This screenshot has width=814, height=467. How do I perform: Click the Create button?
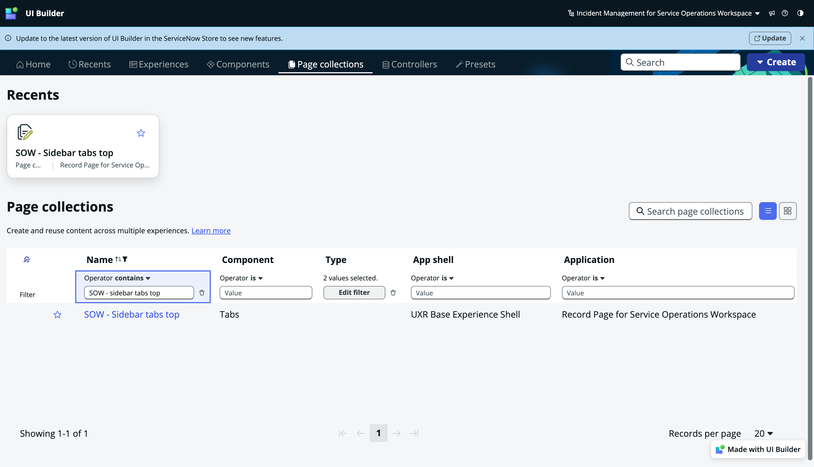click(x=776, y=62)
